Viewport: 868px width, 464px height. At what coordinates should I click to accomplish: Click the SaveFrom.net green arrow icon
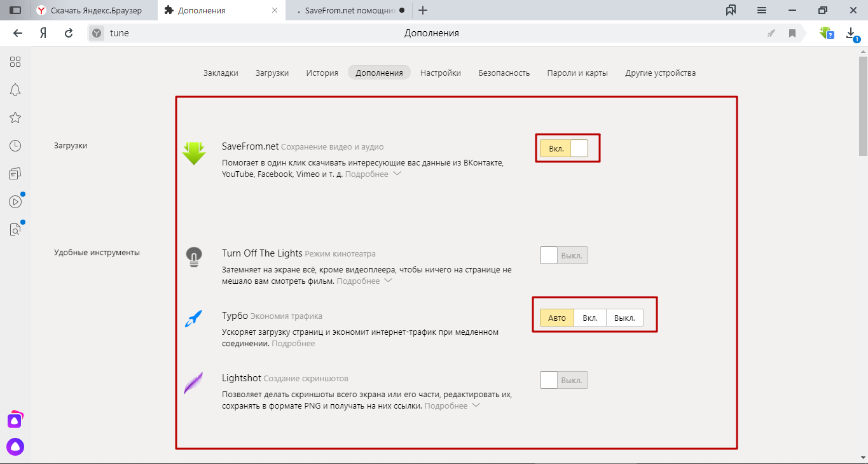click(x=194, y=153)
